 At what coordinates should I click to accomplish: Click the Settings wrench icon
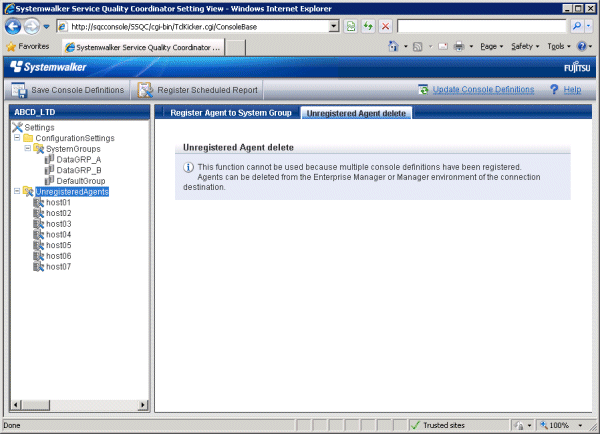[17, 127]
